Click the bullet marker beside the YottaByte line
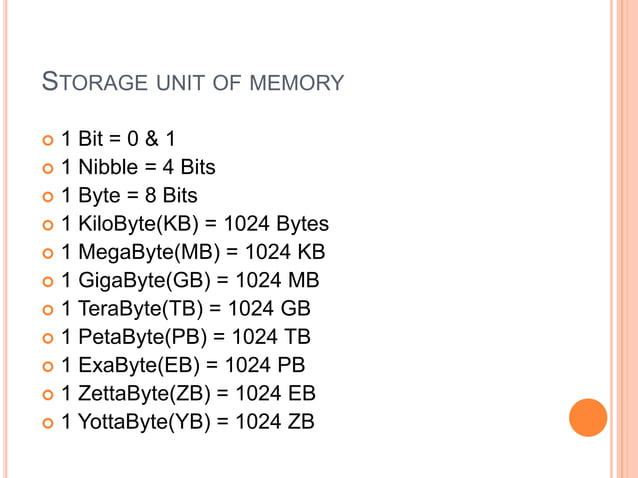Viewport: 638px width, 478px height. pos(46,423)
